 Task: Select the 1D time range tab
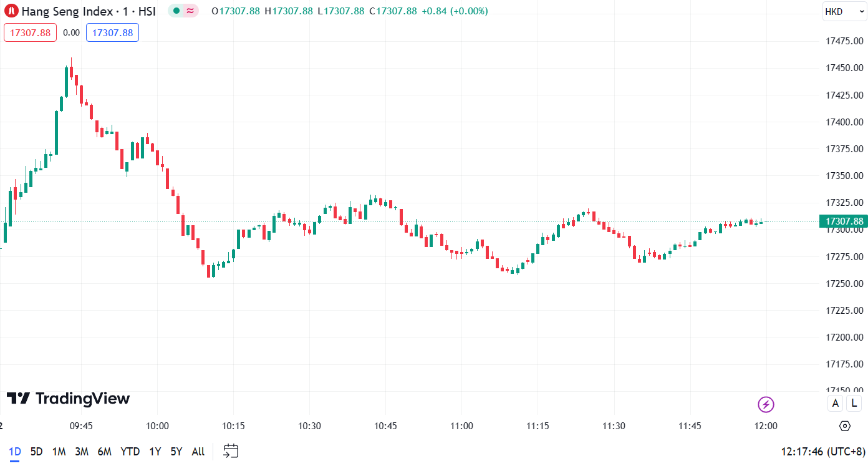[x=14, y=452]
